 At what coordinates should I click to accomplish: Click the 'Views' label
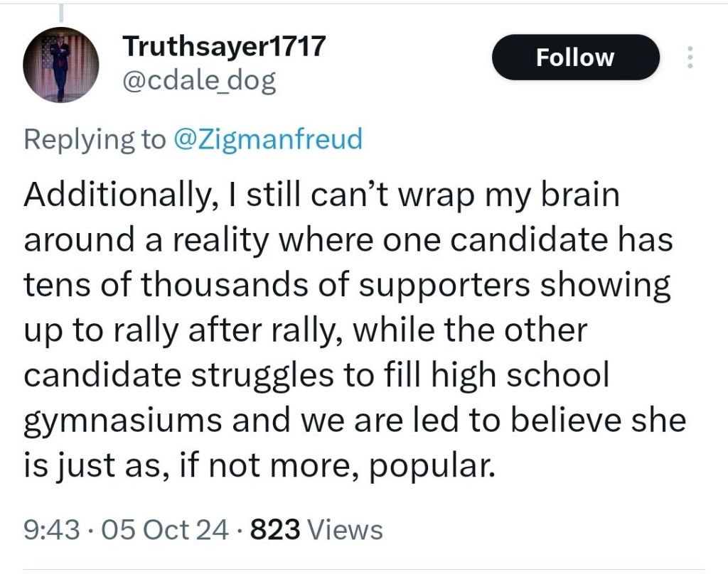tap(347, 529)
